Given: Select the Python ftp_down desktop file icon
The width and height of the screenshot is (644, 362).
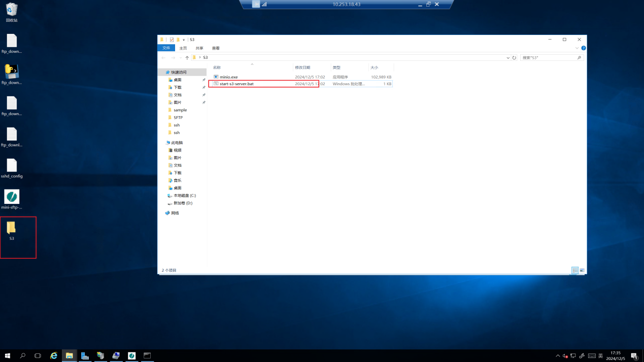Looking at the screenshot, I should click(x=12, y=75).
